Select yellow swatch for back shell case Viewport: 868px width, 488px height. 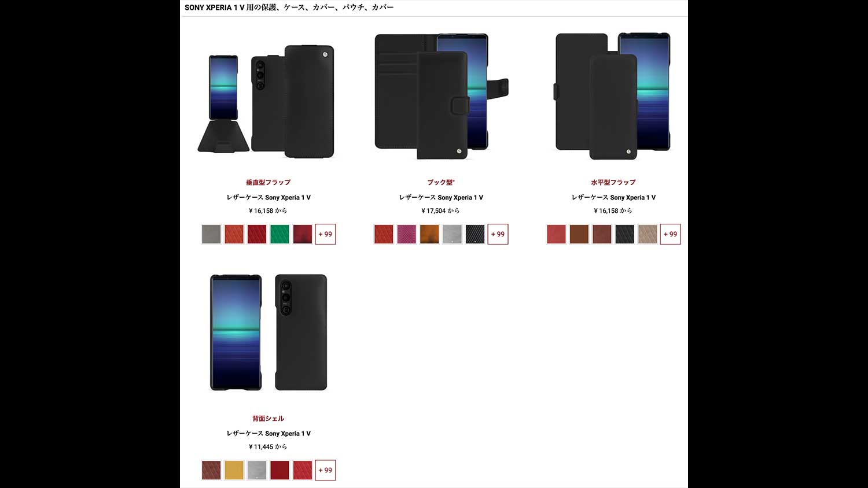pos(234,470)
